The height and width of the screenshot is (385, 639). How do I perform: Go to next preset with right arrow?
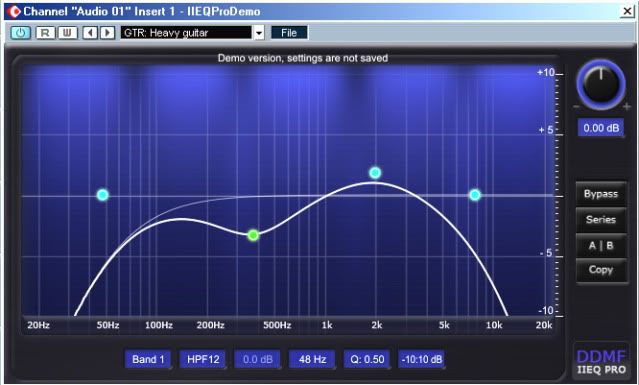pyautogui.click(x=107, y=33)
